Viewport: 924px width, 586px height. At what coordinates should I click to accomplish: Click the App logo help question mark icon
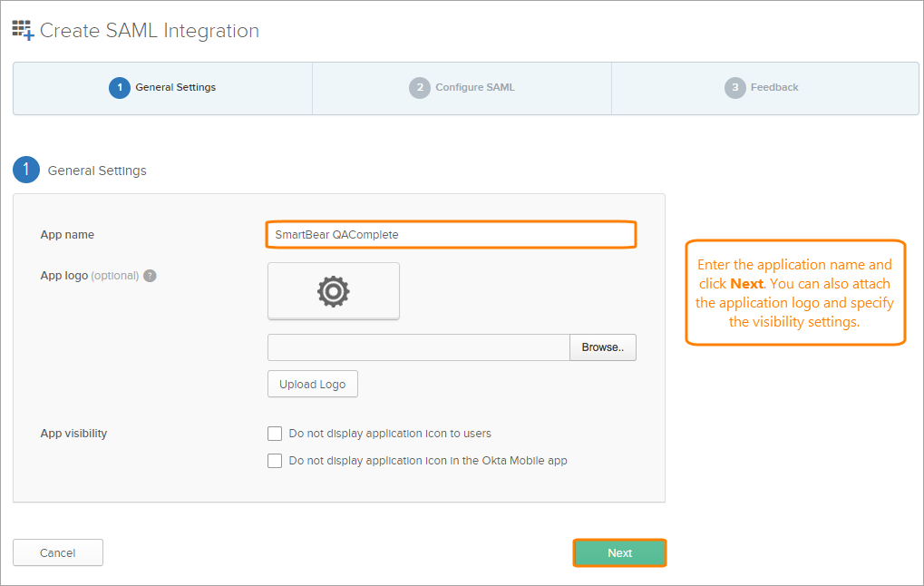[x=151, y=276]
